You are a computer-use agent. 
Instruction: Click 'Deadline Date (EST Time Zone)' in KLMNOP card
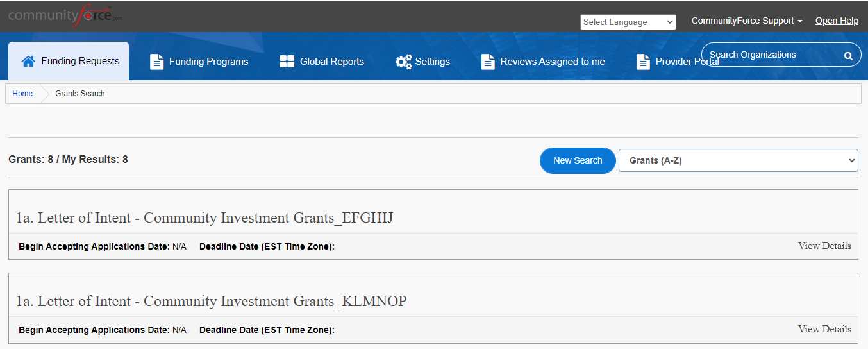267,330
